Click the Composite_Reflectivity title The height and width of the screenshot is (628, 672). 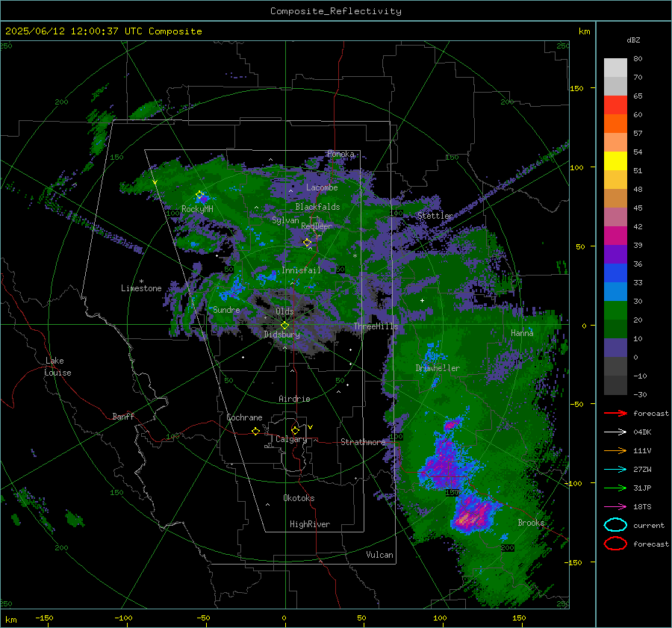(336, 11)
